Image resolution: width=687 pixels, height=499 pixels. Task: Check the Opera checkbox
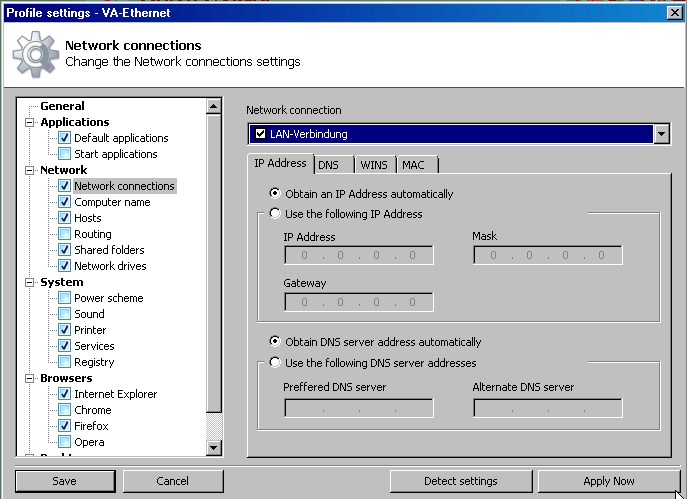tap(64, 442)
